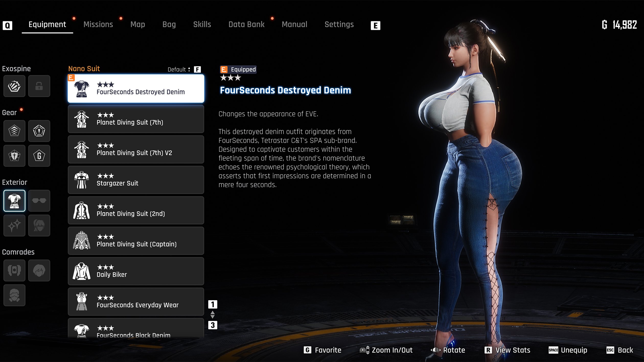644x362 pixels.
Task: Open the Data Bank tab
Action: point(246,25)
